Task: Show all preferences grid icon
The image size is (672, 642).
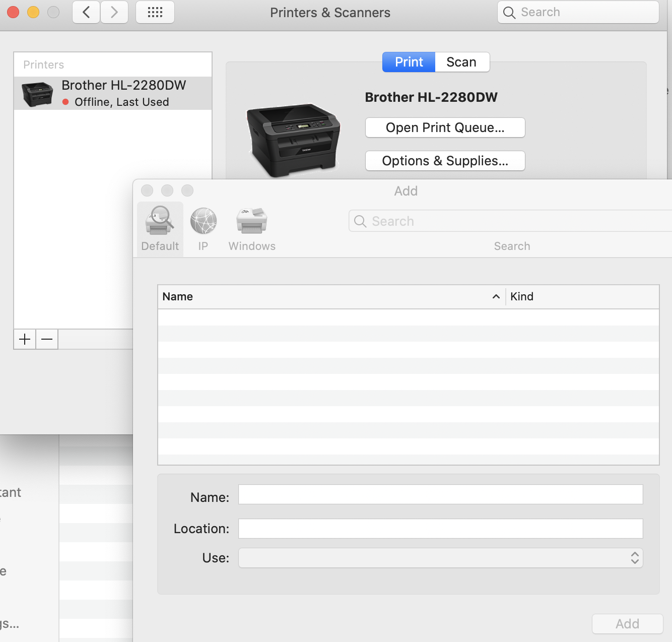Action: (x=155, y=13)
